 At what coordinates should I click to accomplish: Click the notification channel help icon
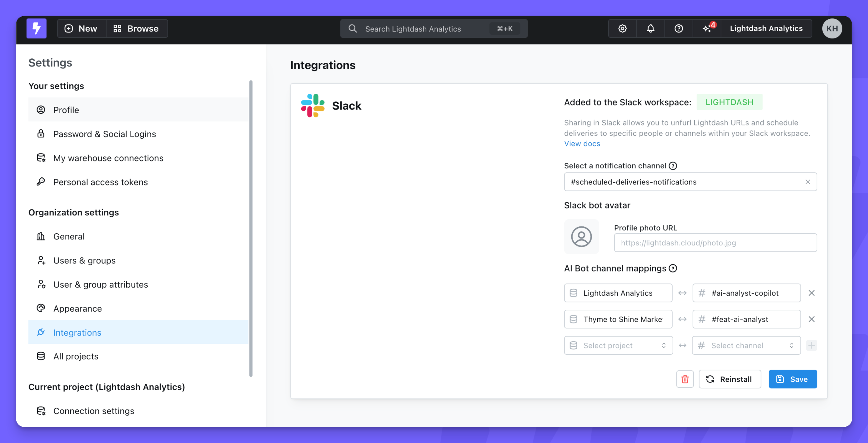tap(673, 166)
